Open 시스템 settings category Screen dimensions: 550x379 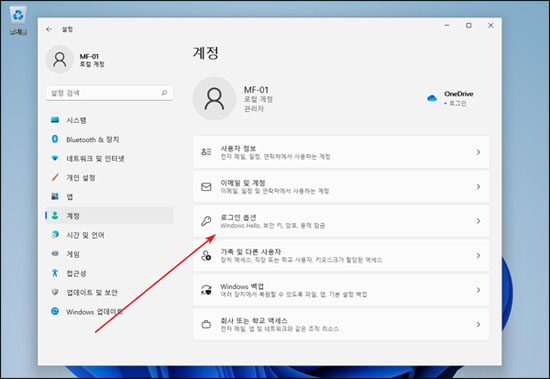click(x=109, y=120)
